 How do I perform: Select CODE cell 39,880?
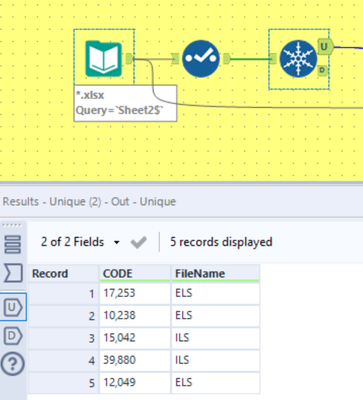coord(135,360)
